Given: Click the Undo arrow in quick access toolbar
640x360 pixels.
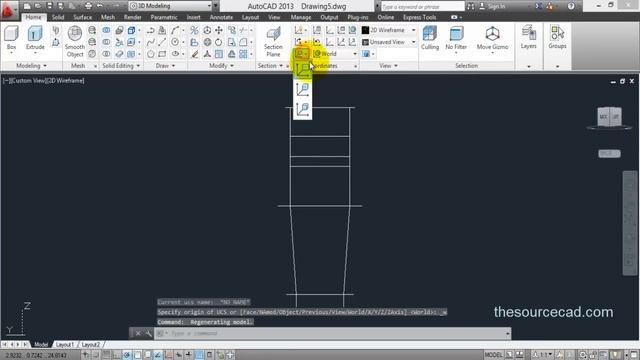Looking at the screenshot, I should (x=100, y=6).
